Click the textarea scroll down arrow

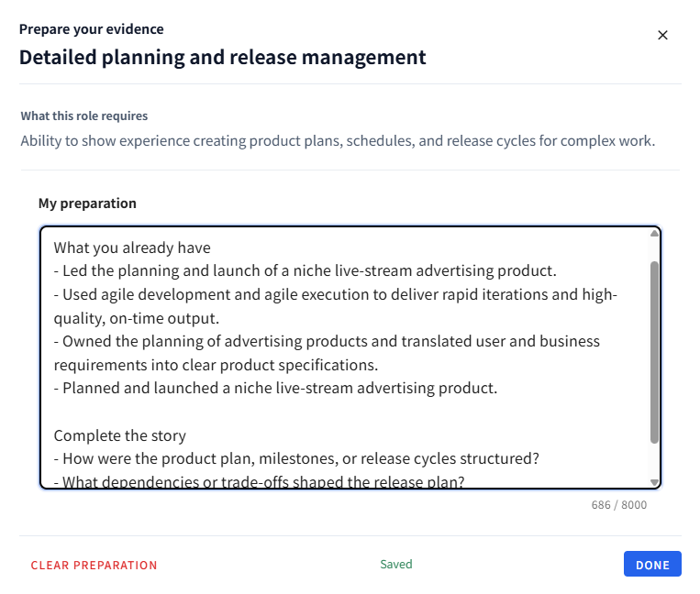coord(654,482)
